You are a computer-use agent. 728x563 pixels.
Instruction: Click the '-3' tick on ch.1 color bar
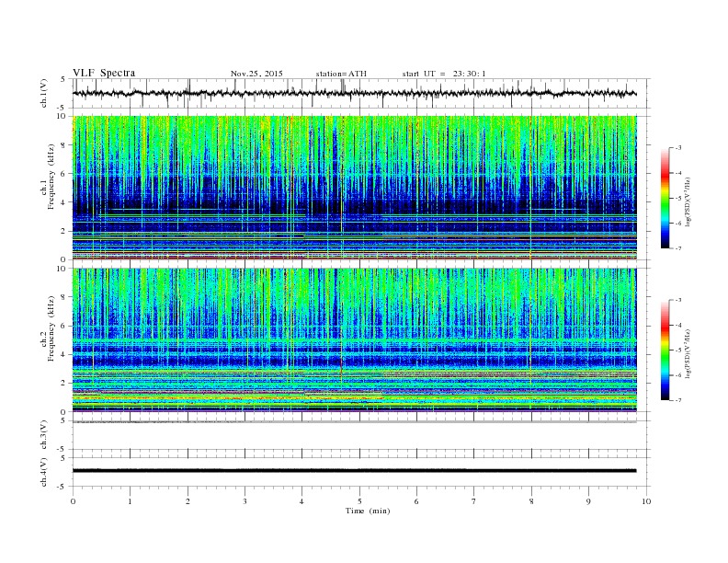point(677,148)
